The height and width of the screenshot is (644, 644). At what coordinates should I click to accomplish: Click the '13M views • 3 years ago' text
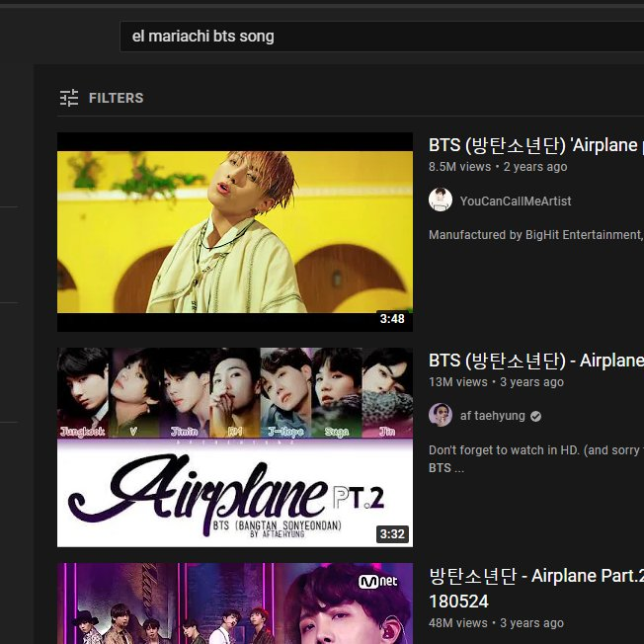(x=496, y=382)
